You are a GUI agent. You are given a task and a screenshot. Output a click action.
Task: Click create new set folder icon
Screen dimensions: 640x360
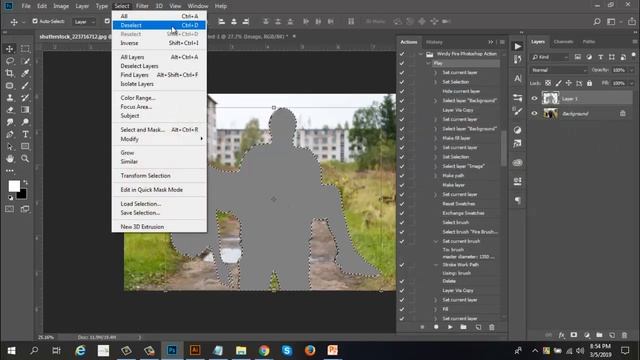[x=463, y=327]
